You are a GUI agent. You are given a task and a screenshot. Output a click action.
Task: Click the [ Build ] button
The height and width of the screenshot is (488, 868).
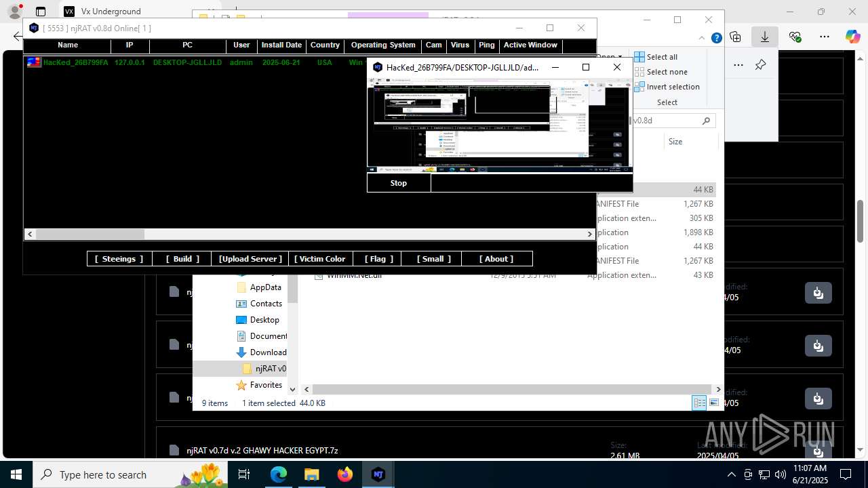point(182,259)
